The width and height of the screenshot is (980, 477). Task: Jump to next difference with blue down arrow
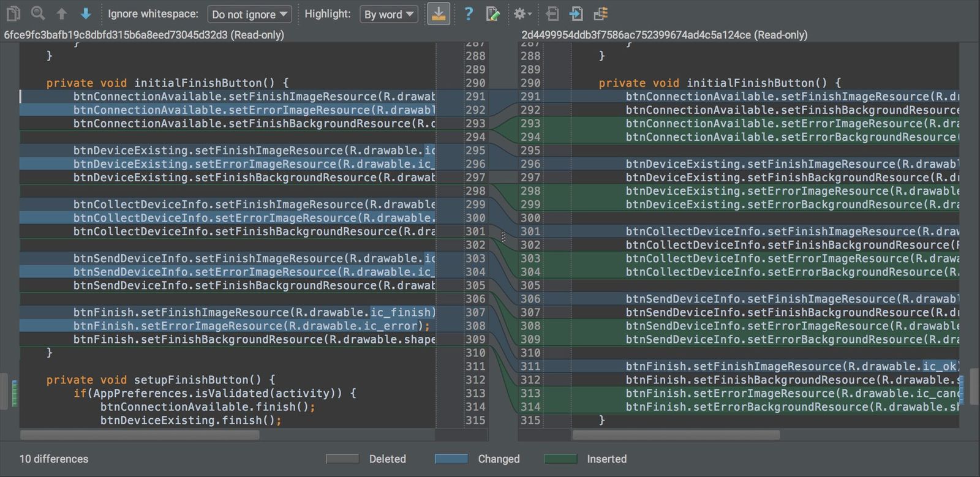[x=86, y=13]
